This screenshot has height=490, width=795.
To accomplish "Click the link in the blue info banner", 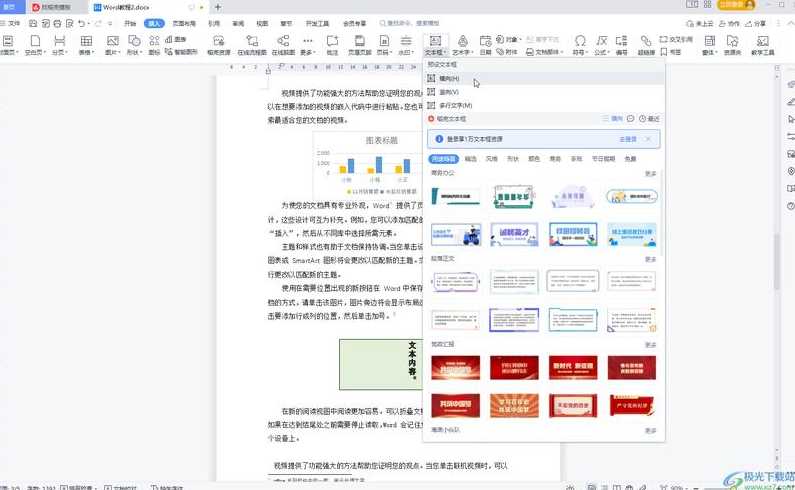I will point(628,139).
